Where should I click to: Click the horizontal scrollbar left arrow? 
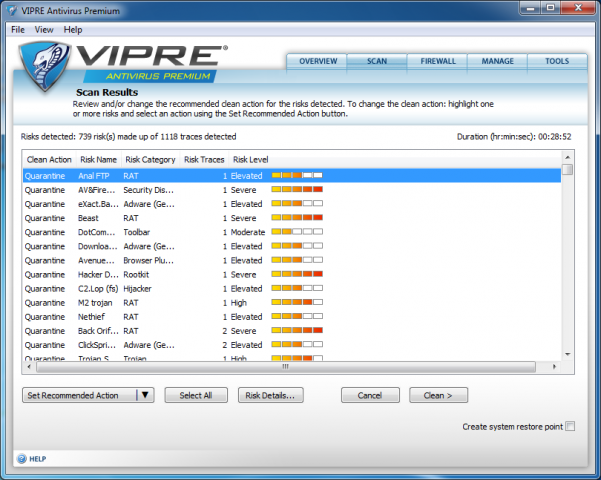click(29, 367)
